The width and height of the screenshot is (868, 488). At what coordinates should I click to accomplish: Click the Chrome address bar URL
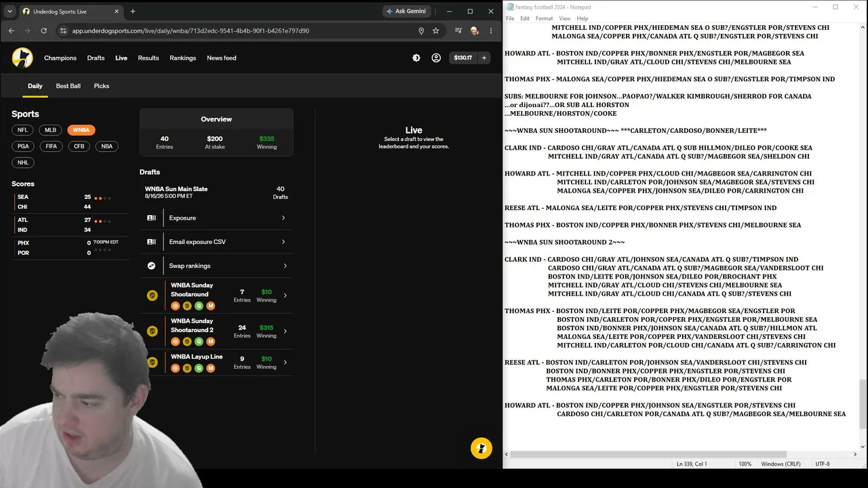(191, 30)
